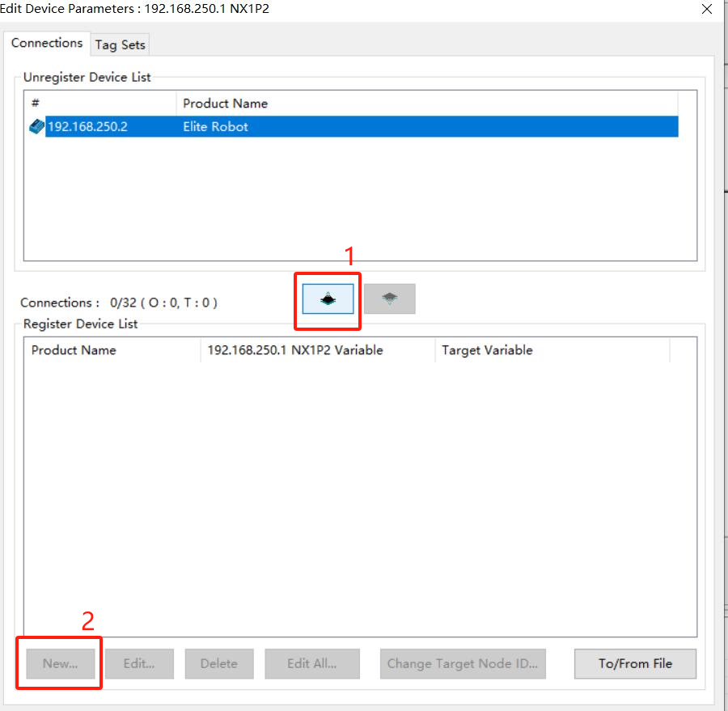Click the Elite Robot product name cell

click(215, 127)
